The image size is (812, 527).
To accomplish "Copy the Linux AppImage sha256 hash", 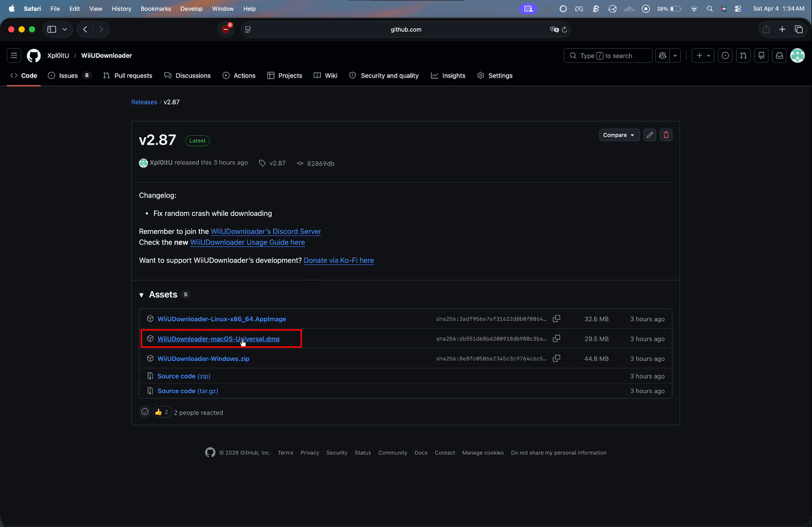I will click(556, 319).
